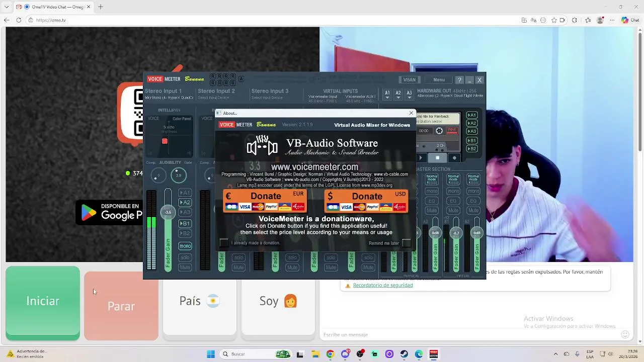644x362 pixels.
Task: Open browser extensions puzzle icon
Action: [x=575, y=20]
